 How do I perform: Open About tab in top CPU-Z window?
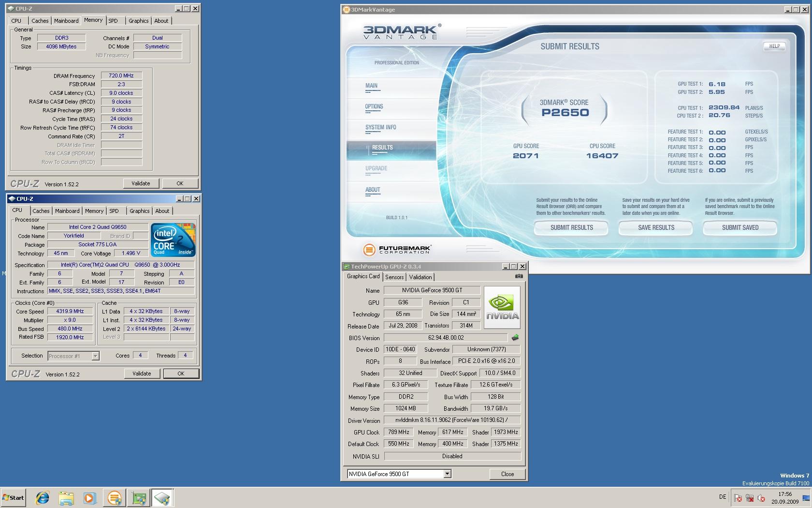coord(161,21)
